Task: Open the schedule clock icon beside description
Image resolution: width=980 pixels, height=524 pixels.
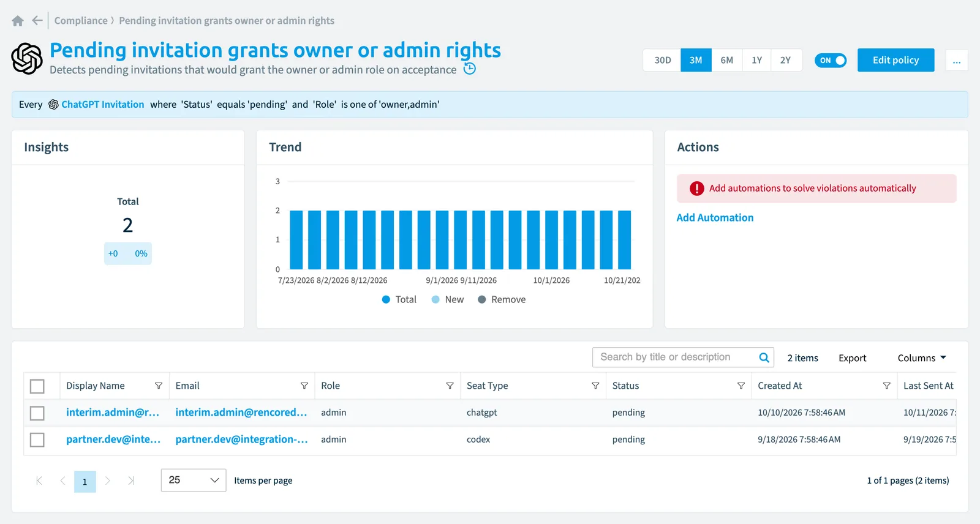Action: pyautogui.click(x=470, y=69)
